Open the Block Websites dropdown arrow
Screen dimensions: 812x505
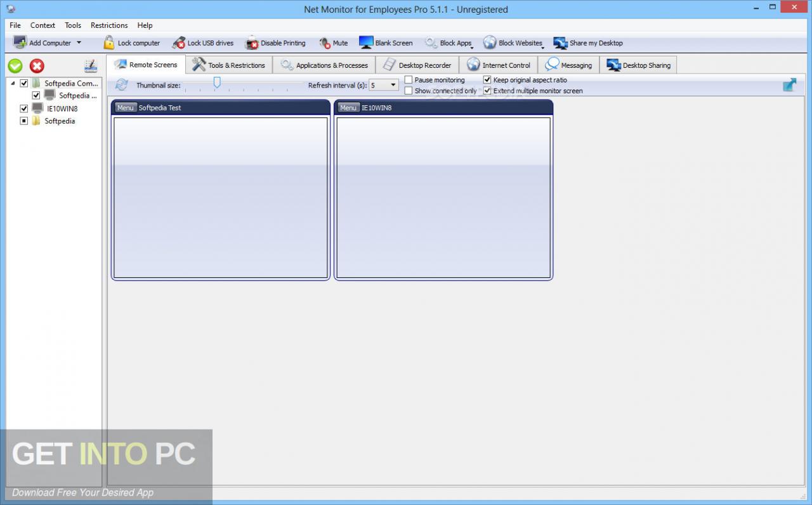543,47
